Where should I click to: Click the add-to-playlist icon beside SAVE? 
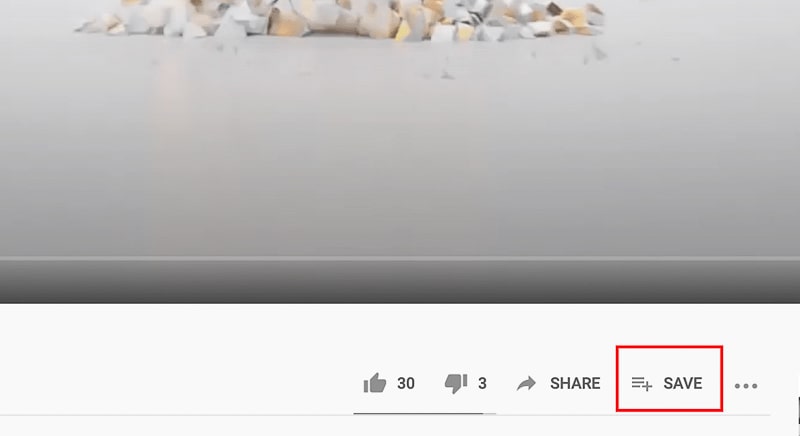coord(641,383)
